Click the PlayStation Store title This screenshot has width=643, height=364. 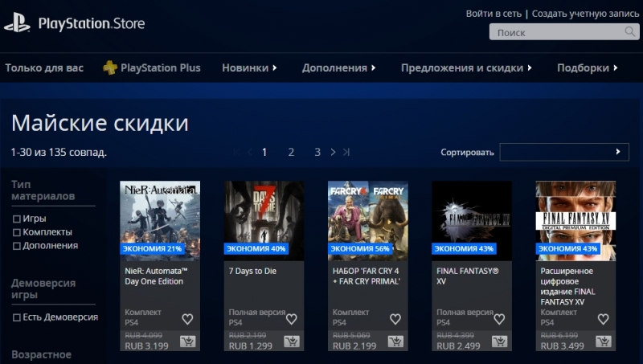[92, 23]
